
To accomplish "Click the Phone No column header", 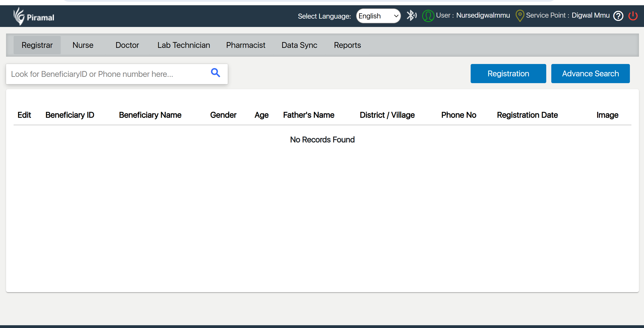I will pos(459,115).
